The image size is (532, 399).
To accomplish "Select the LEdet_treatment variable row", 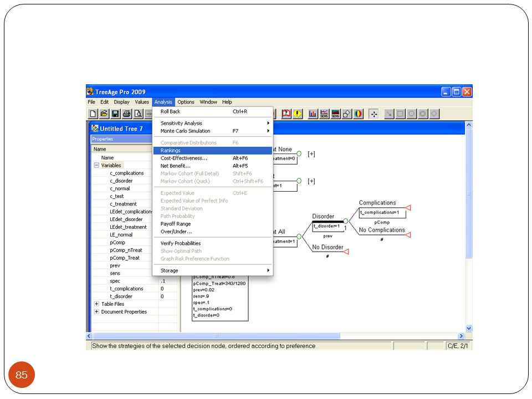I will coord(128,227).
